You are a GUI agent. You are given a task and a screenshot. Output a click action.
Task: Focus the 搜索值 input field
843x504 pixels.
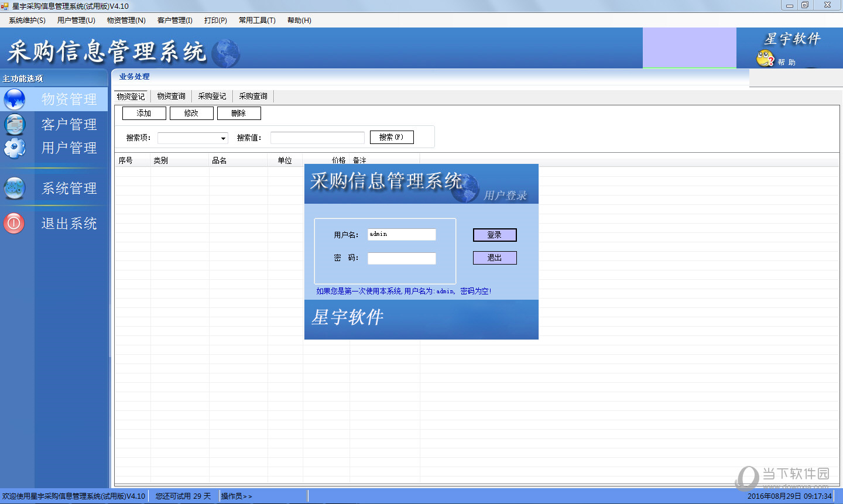317,138
